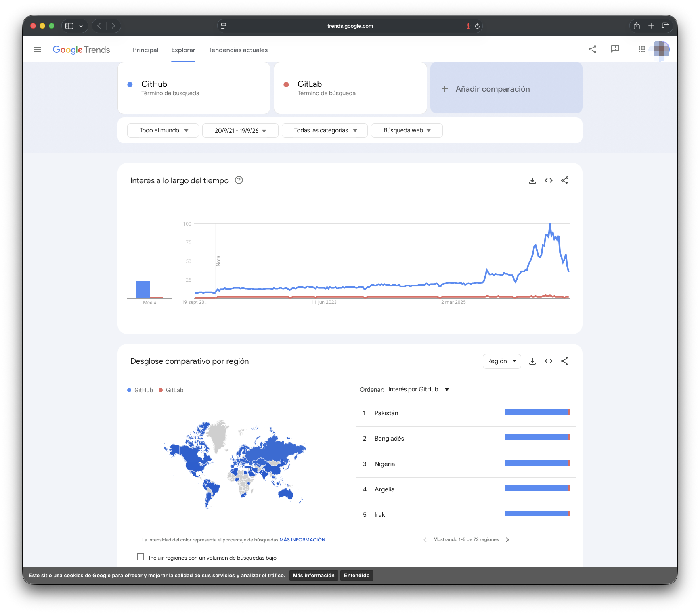
Task: Open Ordenar Interés por GitHub dropdown
Action: (419, 389)
